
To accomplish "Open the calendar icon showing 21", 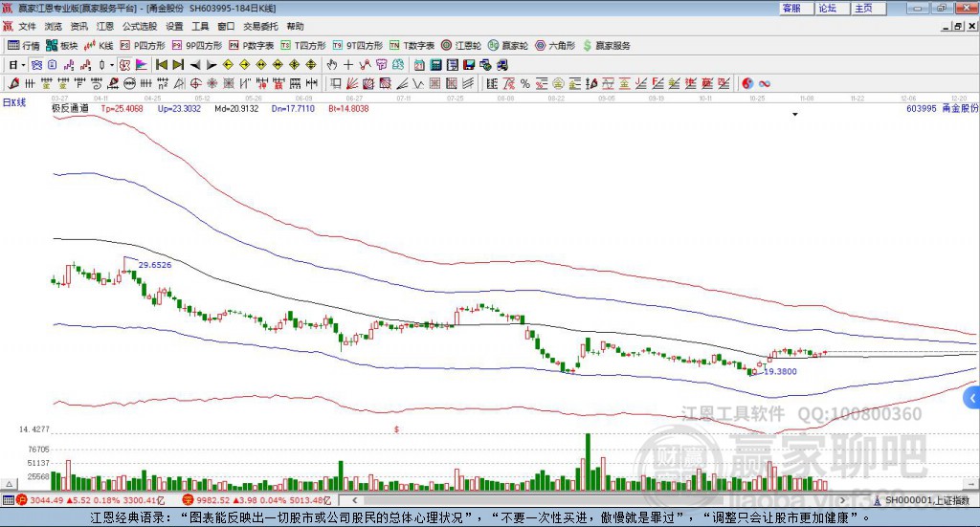I will 419,65.
